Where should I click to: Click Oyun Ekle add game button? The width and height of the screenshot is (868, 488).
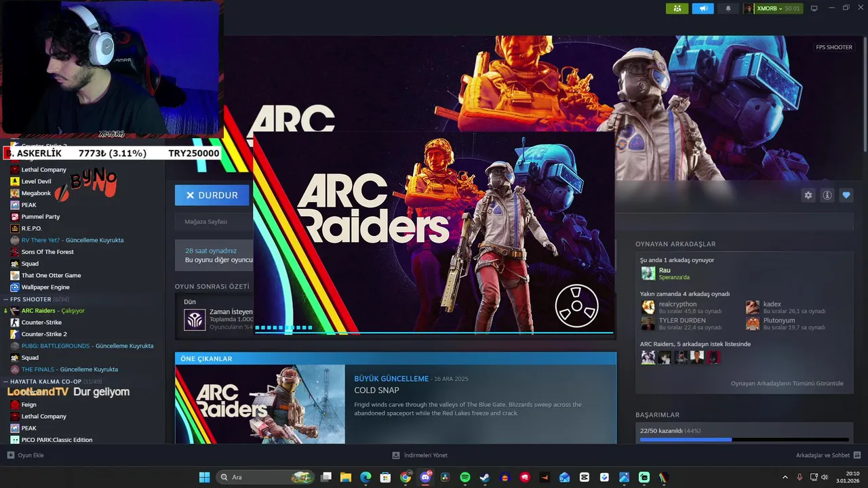pos(25,455)
